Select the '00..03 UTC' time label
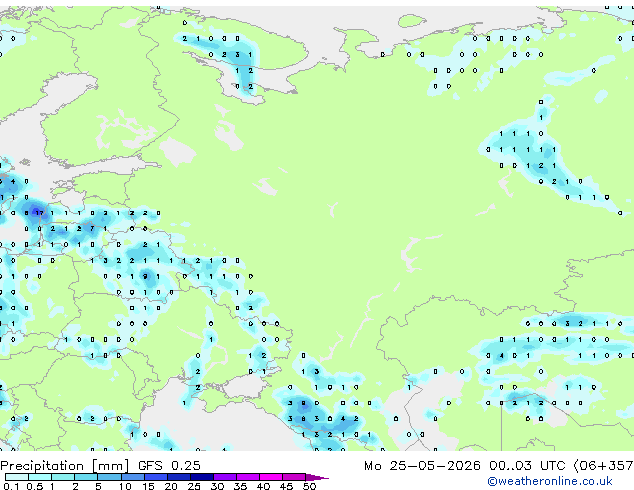This screenshot has height=490, width=634. click(x=527, y=466)
